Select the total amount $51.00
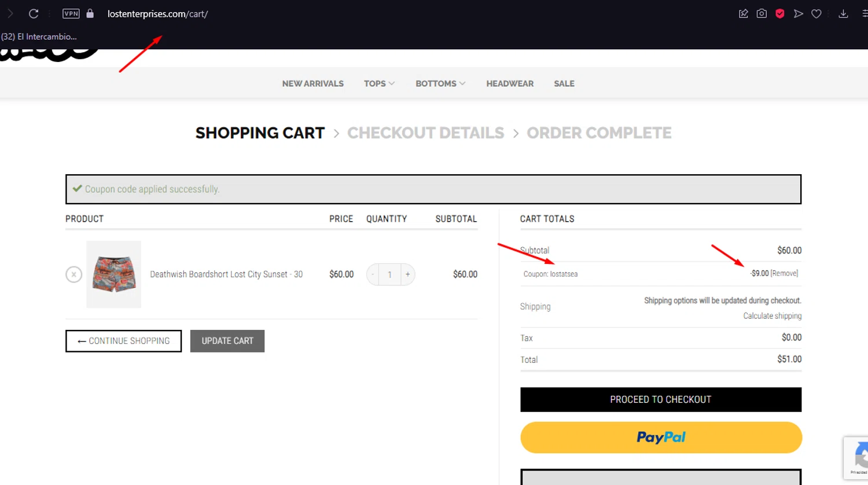The image size is (868, 485). point(789,359)
